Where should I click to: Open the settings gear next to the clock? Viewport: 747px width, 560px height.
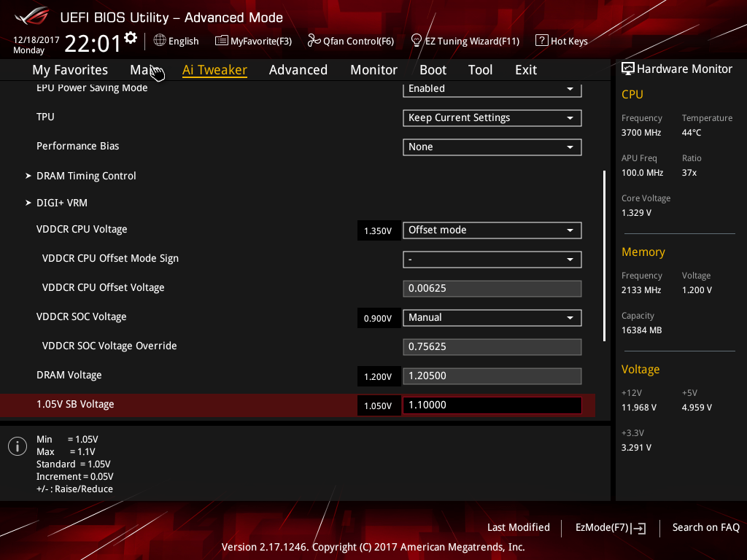131,38
